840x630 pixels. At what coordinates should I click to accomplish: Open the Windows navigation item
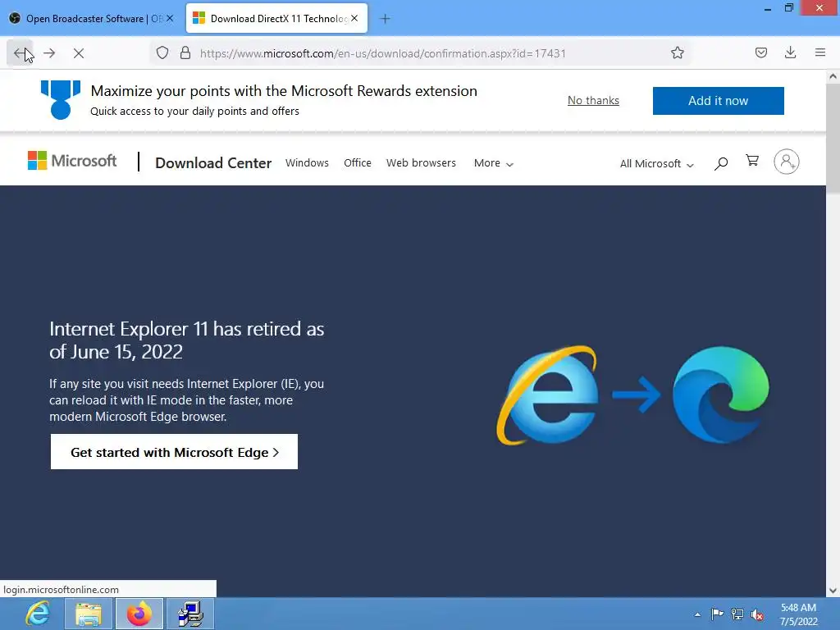307,163
